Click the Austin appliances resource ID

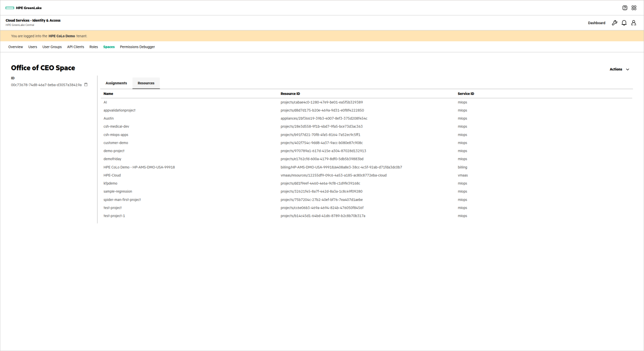point(324,119)
